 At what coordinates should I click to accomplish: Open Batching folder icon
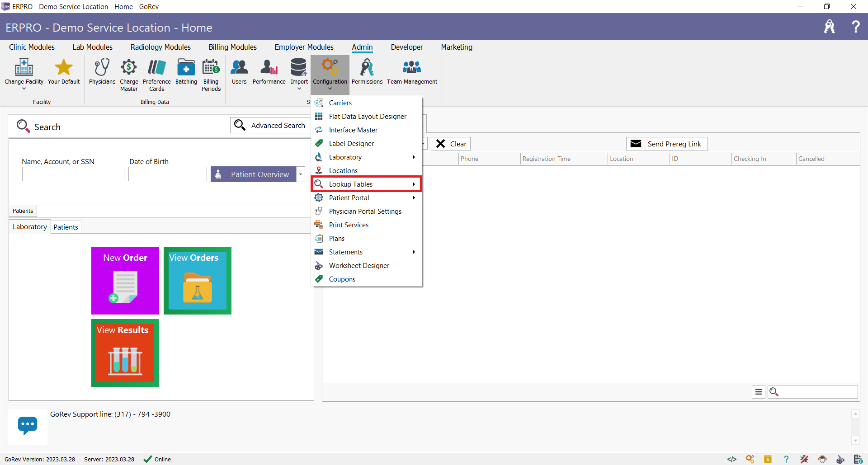[x=186, y=68]
